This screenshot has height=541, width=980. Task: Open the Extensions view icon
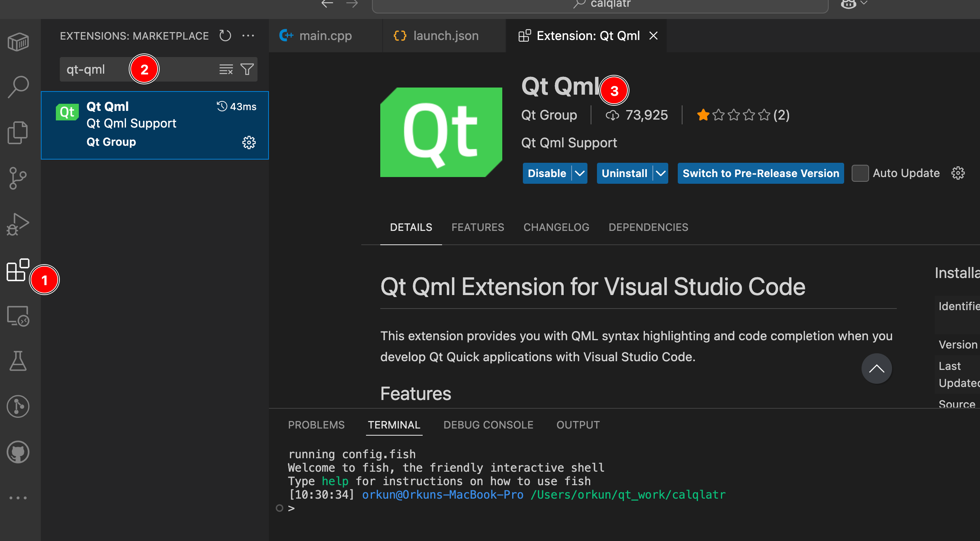tap(18, 270)
